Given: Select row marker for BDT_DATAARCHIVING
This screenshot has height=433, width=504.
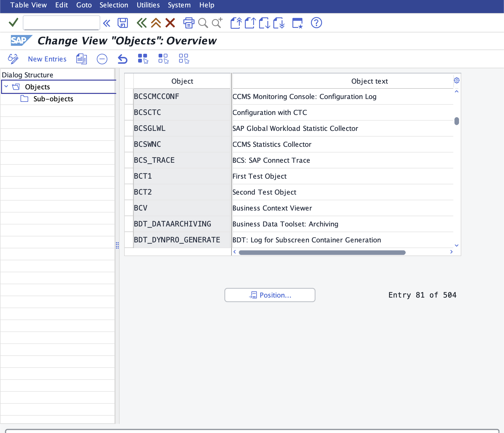Looking at the screenshot, I should pyautogui.click(x=129, y=224).
